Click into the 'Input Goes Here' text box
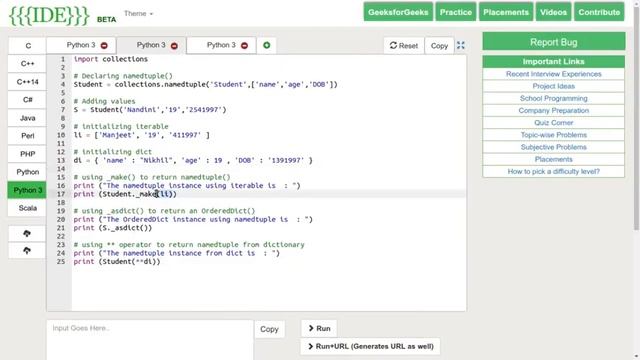This screenshot has height=360, width=640. tap(150, 340)
